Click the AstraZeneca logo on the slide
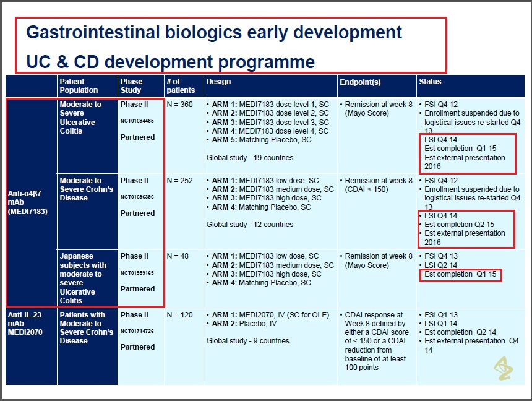The height and width of the screenshot is (401, 532). point(503,368)
